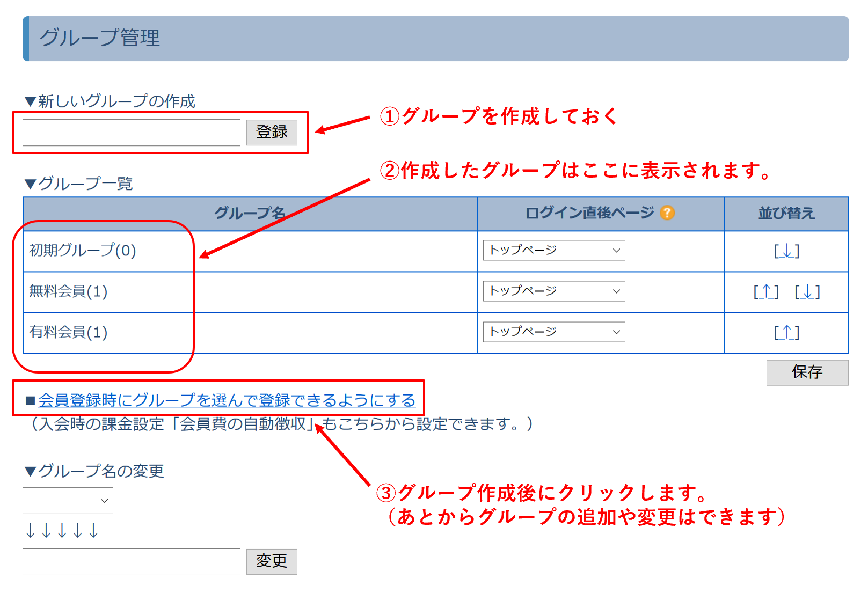The image size is (868, 593).
Task: Move 無料会員 down with the down arrow
Action: point(807,292)
